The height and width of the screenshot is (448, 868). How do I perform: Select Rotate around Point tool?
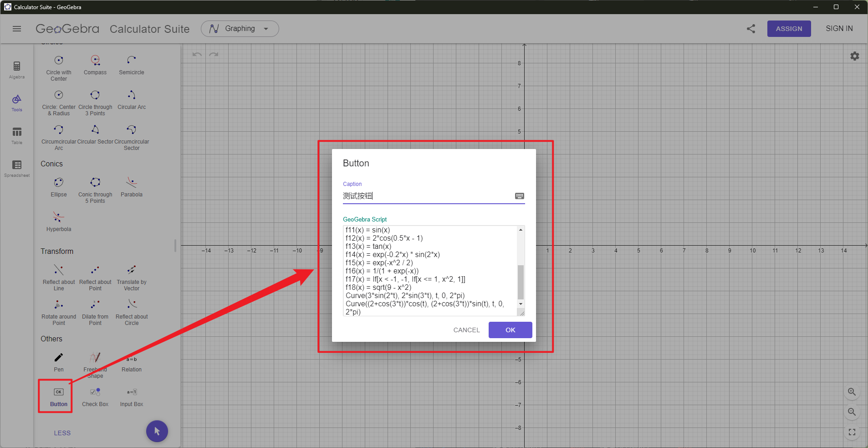(x=59, y=312)
